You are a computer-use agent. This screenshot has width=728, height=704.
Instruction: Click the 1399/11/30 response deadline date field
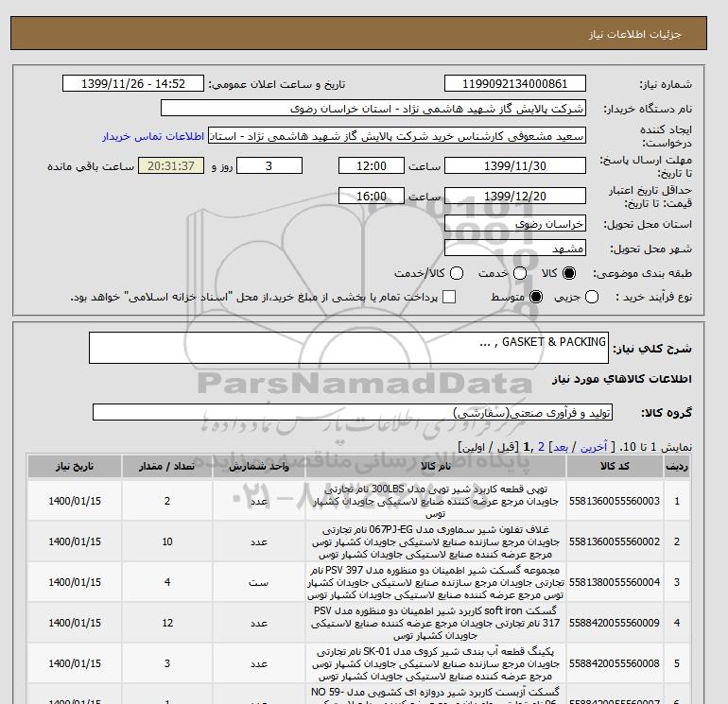515,166
